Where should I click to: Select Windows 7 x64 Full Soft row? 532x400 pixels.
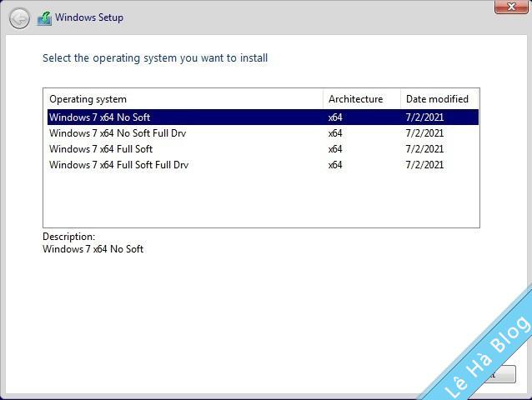pyautogui.click(x=263, y=149)
